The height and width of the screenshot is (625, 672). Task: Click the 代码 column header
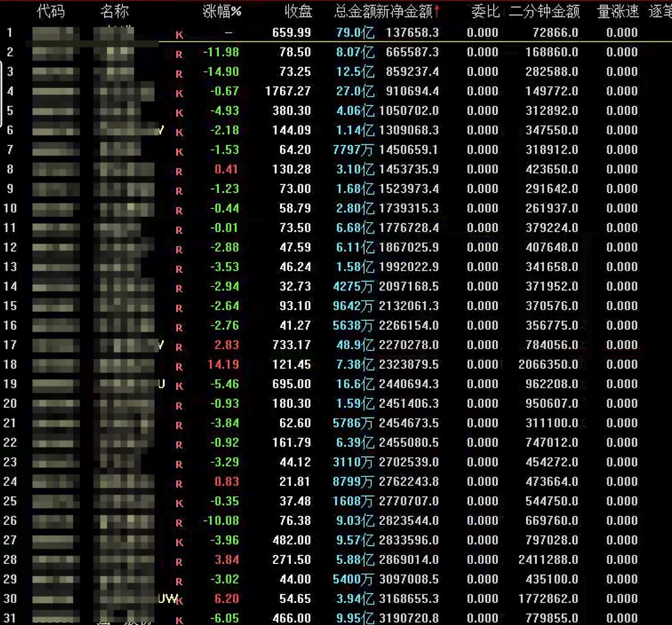[51, 11]
